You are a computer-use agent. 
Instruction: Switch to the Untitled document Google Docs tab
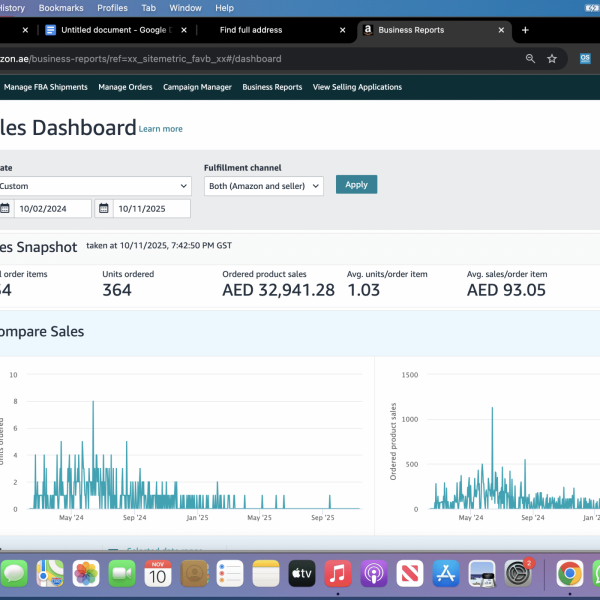115,30
